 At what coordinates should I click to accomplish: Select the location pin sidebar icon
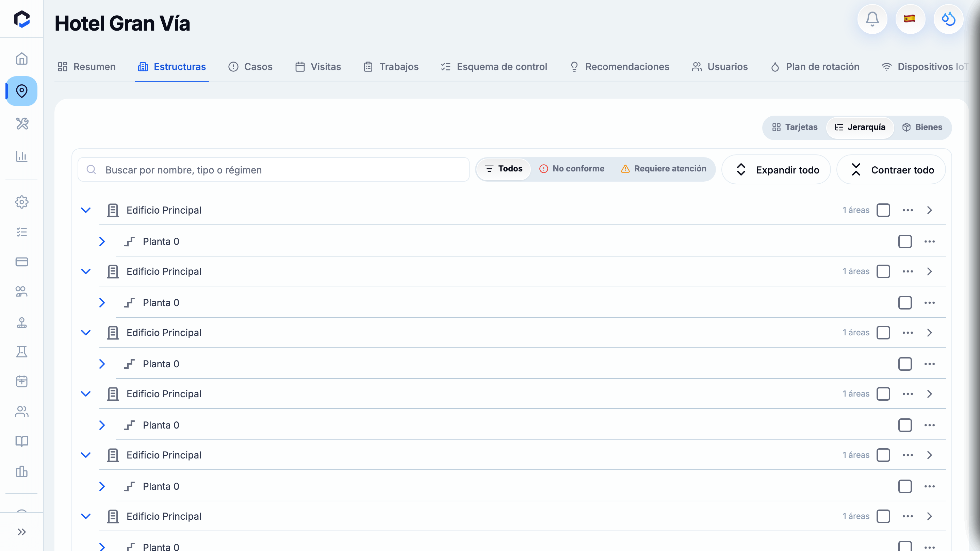click(22, 91)
